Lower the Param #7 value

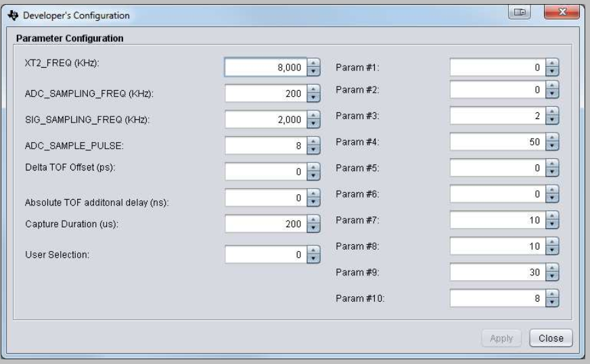point(553,224)
